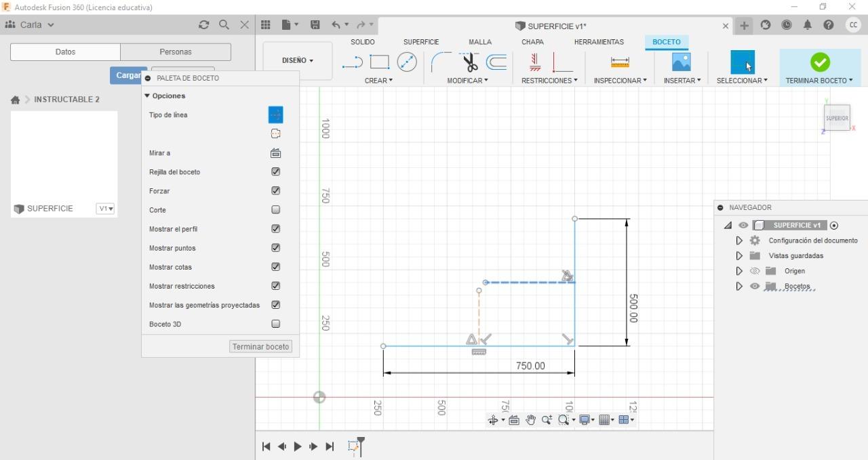This screenshot has width=868, height=460.
Task: Switch to the Malla tab
Action: 480,42
